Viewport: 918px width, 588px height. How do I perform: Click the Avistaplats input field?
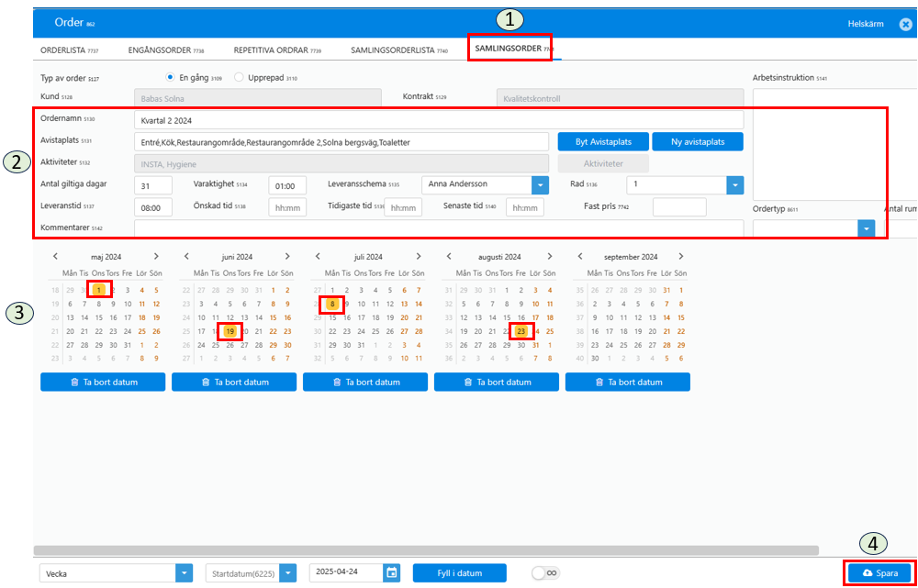(341, 141)
